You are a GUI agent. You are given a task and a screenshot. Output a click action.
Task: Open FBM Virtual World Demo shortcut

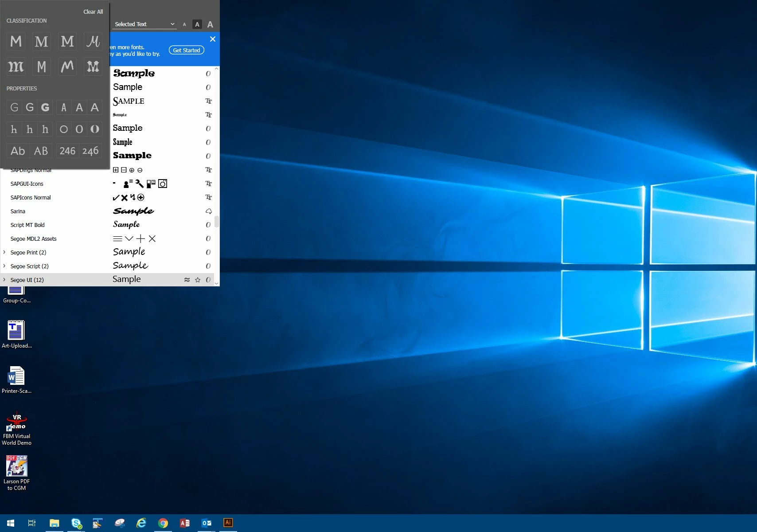point(16,429)
